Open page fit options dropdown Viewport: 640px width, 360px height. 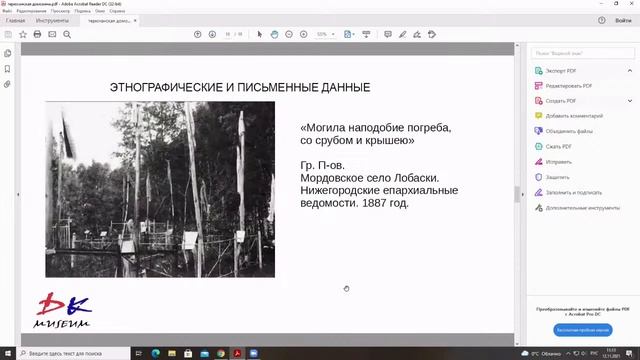[x=349, y=34]
